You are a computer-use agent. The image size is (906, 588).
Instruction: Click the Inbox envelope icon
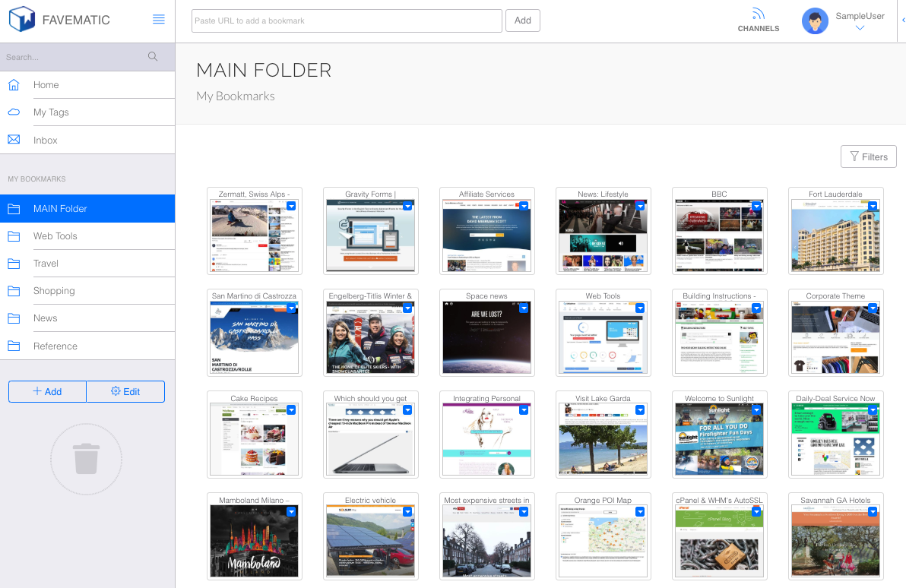coord(14,140)
